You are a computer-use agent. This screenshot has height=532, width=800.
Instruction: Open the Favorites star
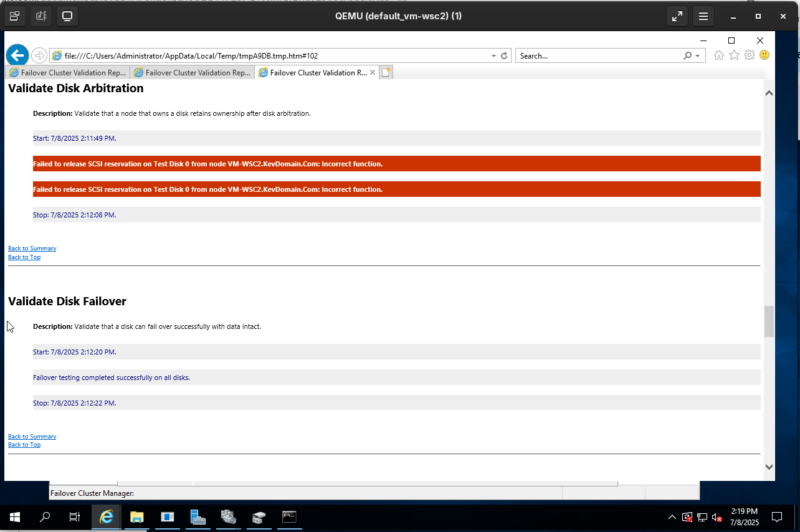tap(734, 55)
